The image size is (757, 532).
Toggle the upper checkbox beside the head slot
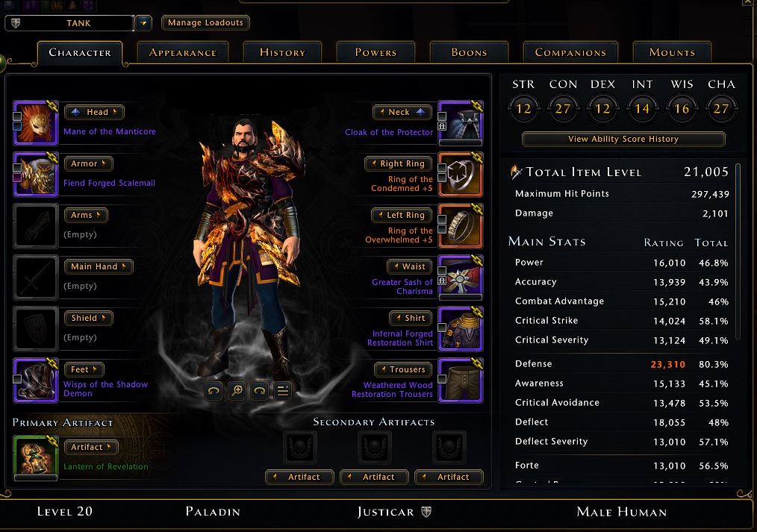pyautogui.click(x=17, y=116)
